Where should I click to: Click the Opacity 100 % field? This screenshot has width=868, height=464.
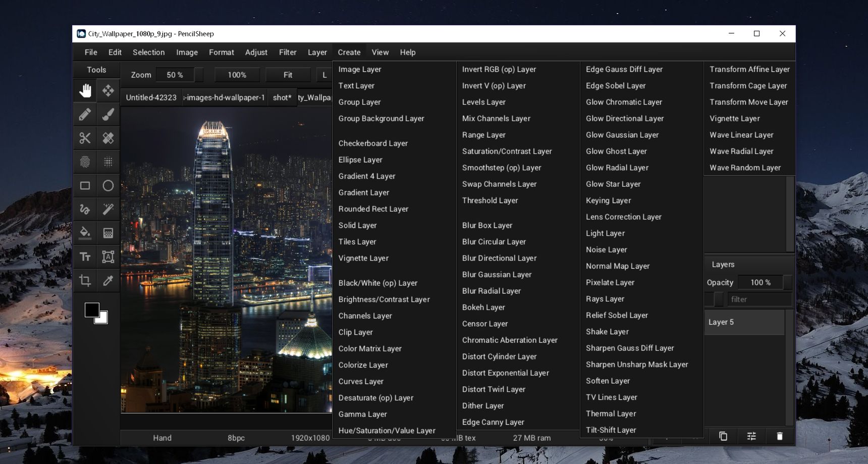coord(760,282)
